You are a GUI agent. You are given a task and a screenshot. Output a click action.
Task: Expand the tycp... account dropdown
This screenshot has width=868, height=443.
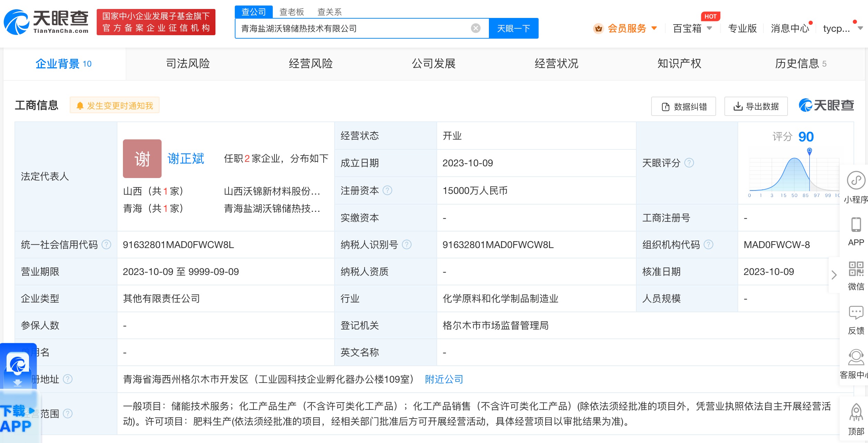[860, 28]
